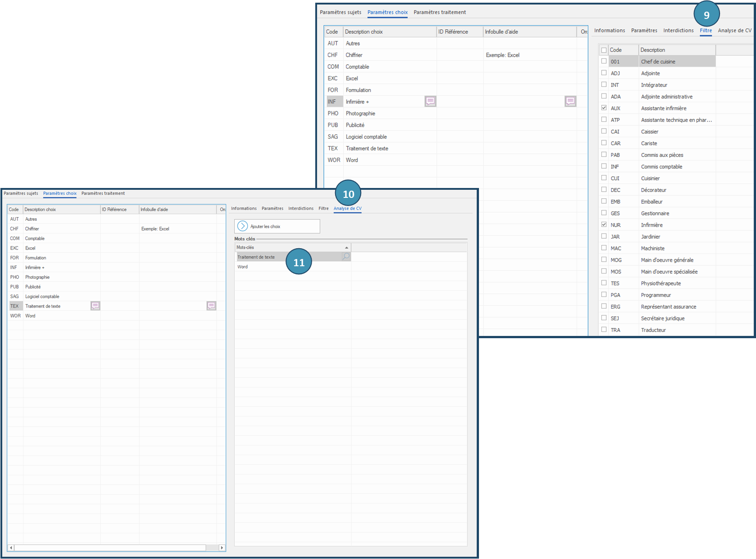Uncheck the NUR Infirmière checkbox
Screen dimensions: 756x559
(x=604, y=224)
